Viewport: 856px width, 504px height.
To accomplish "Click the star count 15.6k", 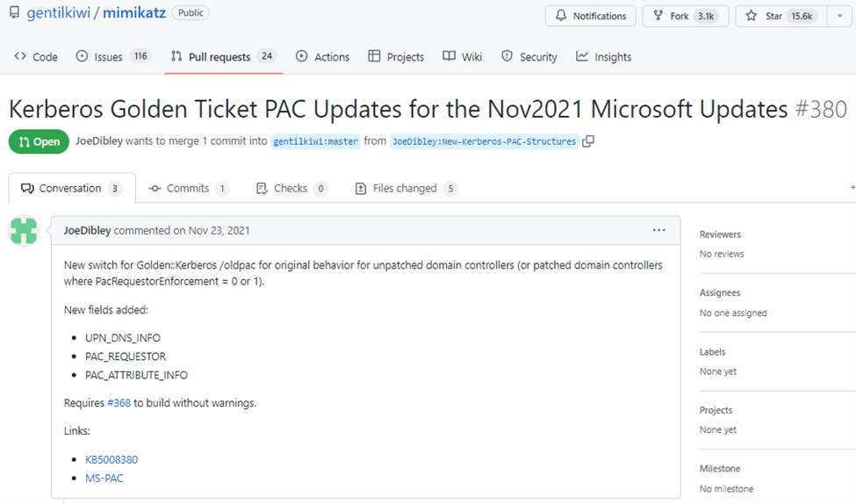I will tap(802, 16).
